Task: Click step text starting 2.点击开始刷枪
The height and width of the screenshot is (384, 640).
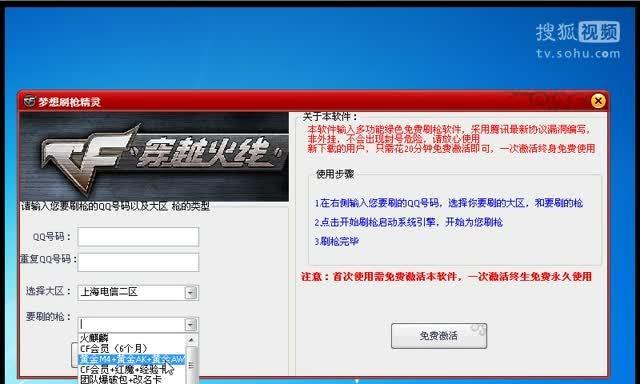Action: 409,222
